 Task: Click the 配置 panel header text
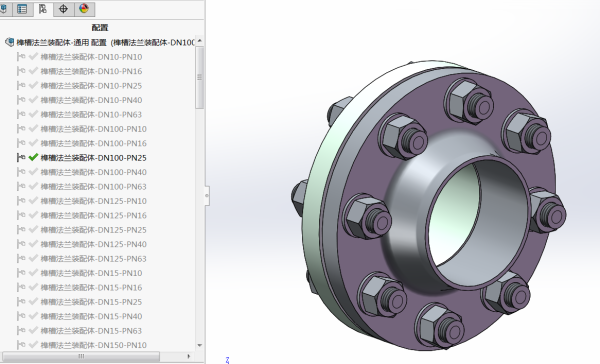(x=100, y=28)
